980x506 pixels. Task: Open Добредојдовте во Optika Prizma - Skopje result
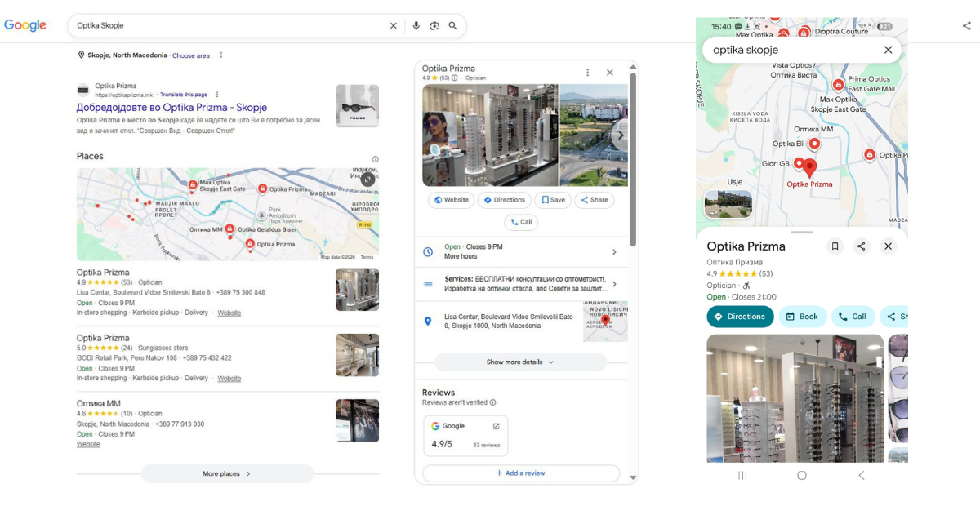pyautogui.click(x=171, y=108)
